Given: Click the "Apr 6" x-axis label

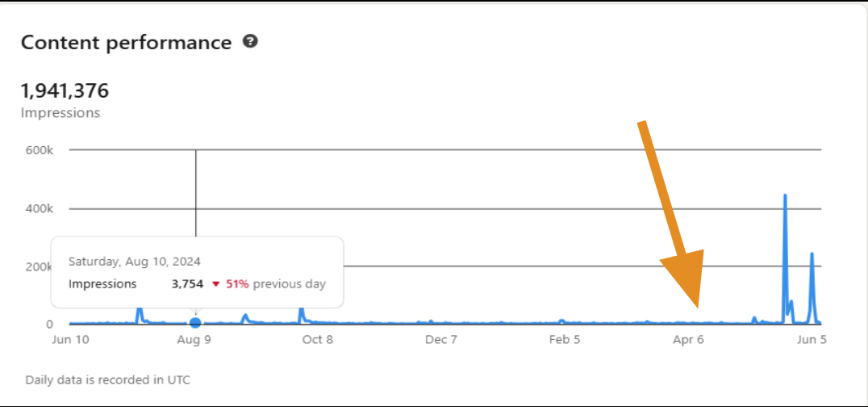Looking at the screenshot, I should click(688, 339).
